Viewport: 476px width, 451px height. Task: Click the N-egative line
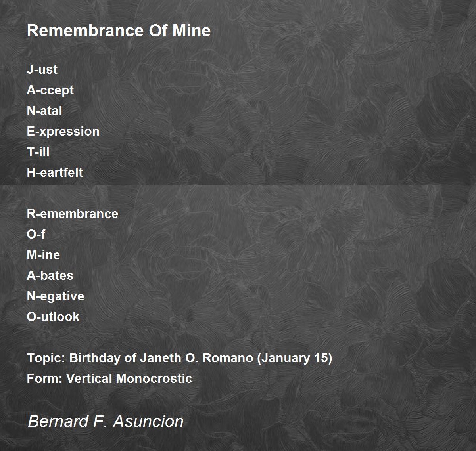click(56, 296)
